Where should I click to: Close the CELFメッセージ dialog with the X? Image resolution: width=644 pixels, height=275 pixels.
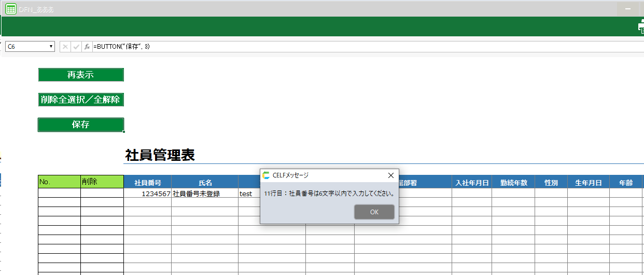390,175
